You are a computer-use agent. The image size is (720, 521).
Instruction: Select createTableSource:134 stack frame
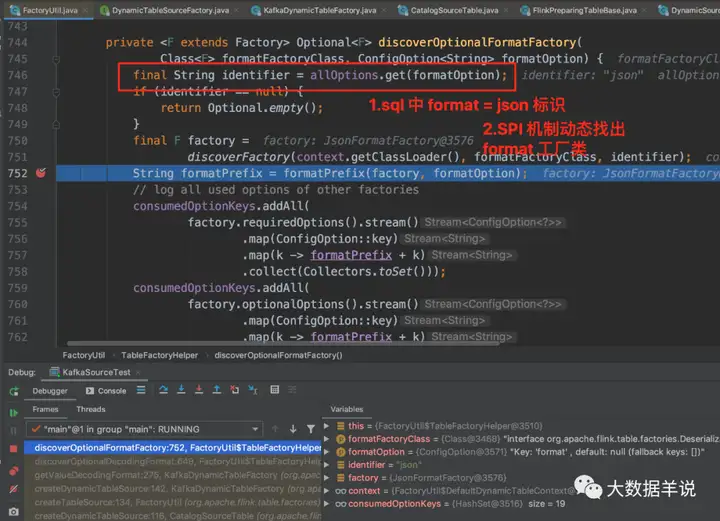coord(172,502)
